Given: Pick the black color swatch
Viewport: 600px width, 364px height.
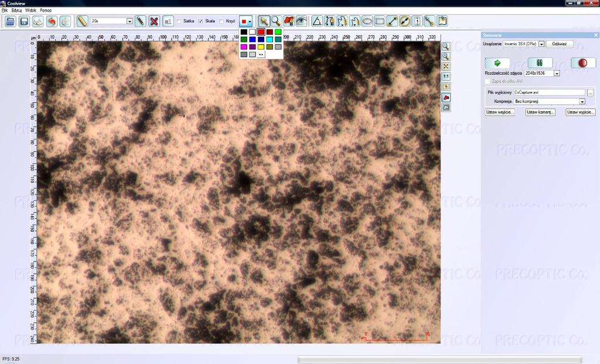Looking at the screenshot, I should [x=244, y=32].
